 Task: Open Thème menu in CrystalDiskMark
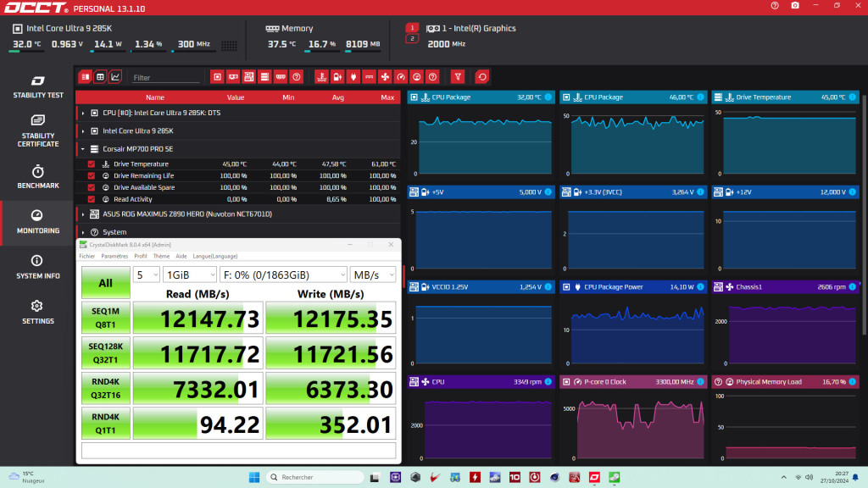click(x=161, y=257)
